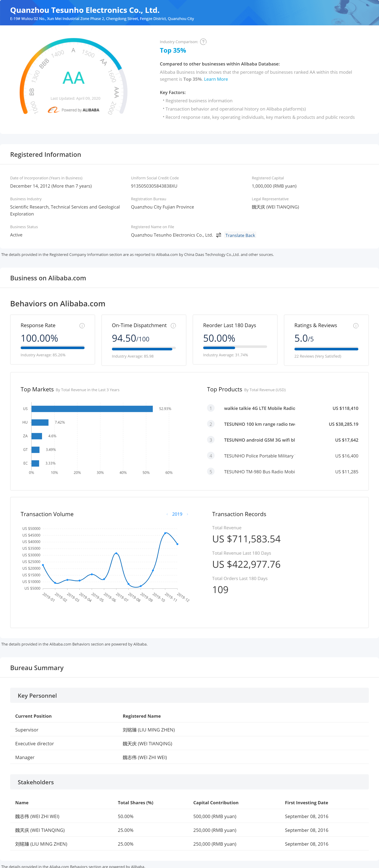Click the First Investing Date column header
Viewport: 379px width, 868px height.
[x=306, y=803]
